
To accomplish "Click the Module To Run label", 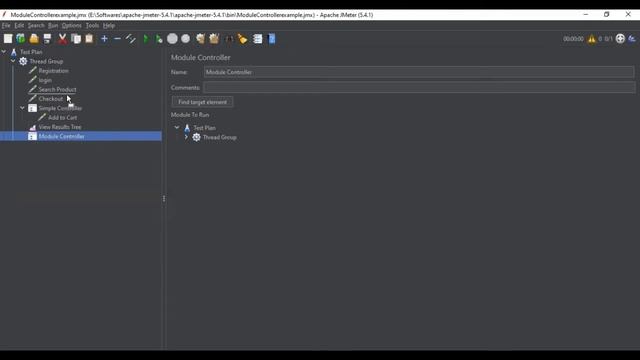I will pyautogui.click(x=190, y=115).
